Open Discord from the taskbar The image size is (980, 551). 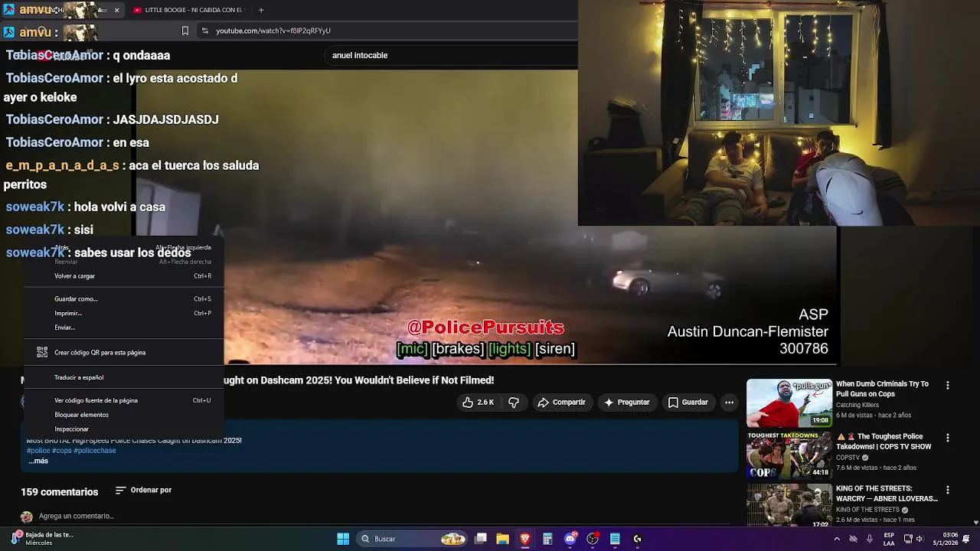point(570,539)
